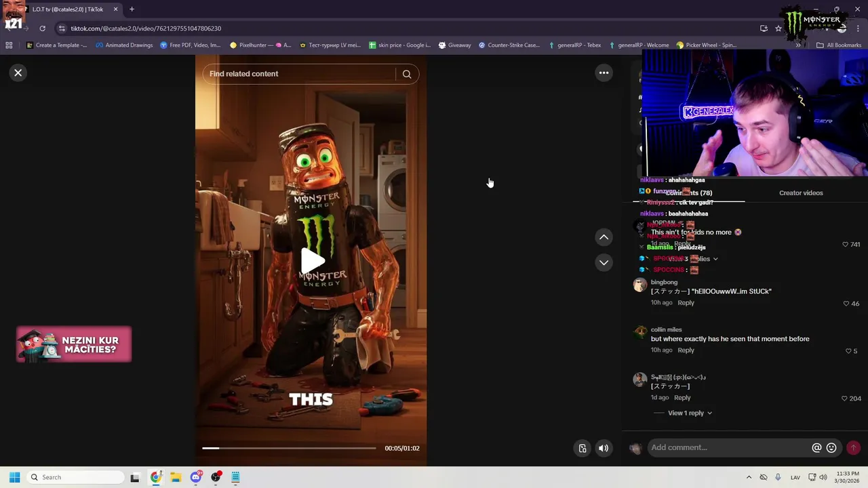The image size is (868, 488).
Task: Like bingbong's comment heart
Action: click(846, 304)
